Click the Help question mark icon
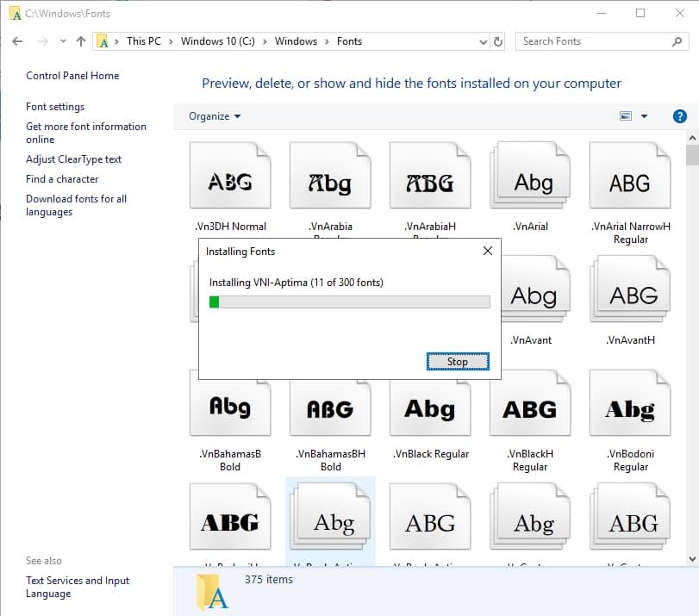Image resolution: width=699 pixels, height=616 pixels. 679,116
